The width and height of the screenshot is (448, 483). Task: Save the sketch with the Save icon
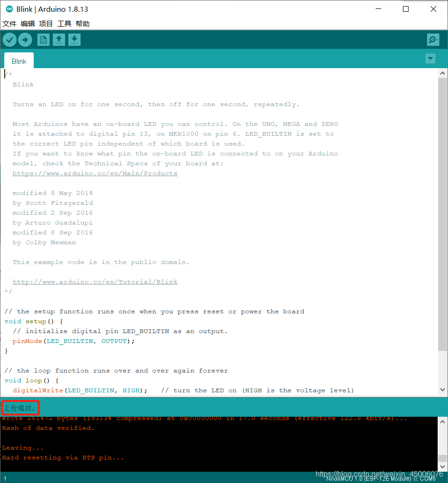pyautogui.click(x=74, y=40)
